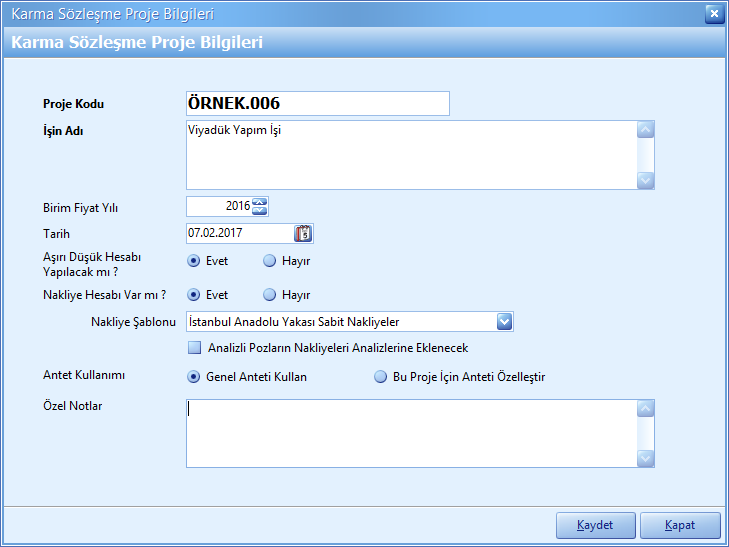Image resolution: width=729 pixels, height=547 pixels.
Task: Click the Proje Kodu input field
Action: [317, 104]
